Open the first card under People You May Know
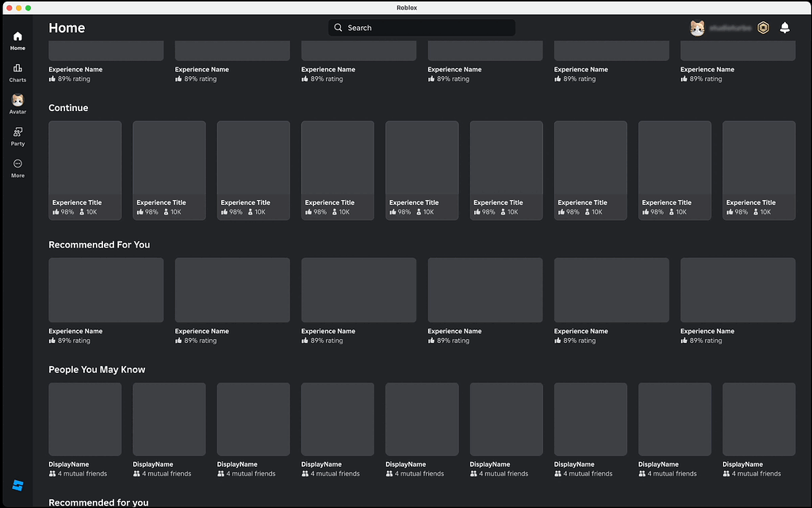The height and width of the screenshot is (508, 812). coord(85,419)
